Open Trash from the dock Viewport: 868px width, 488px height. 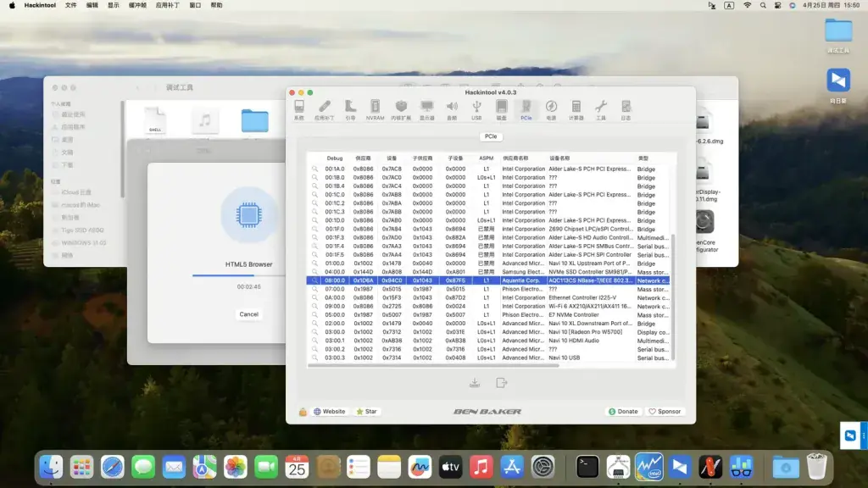(x=816, y=467)
